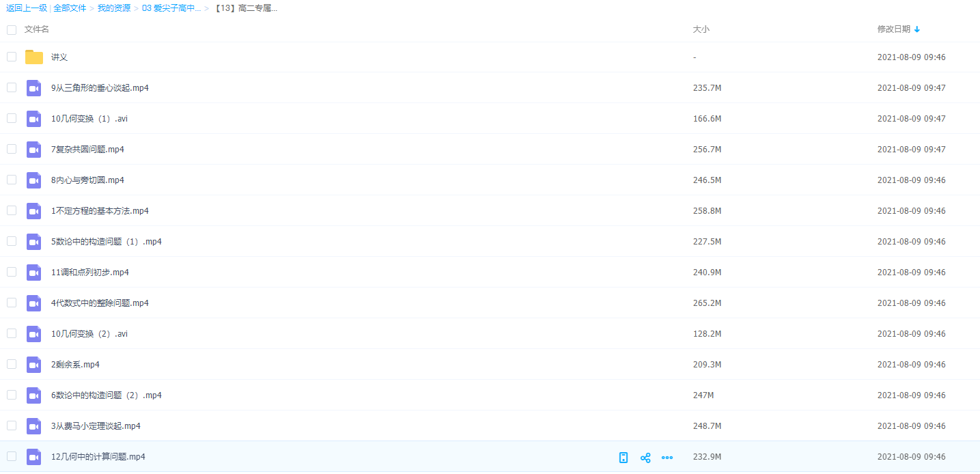980x474 pixels.
Task: Click the 修改日期 sort arrow
Action: coord(917,29)
